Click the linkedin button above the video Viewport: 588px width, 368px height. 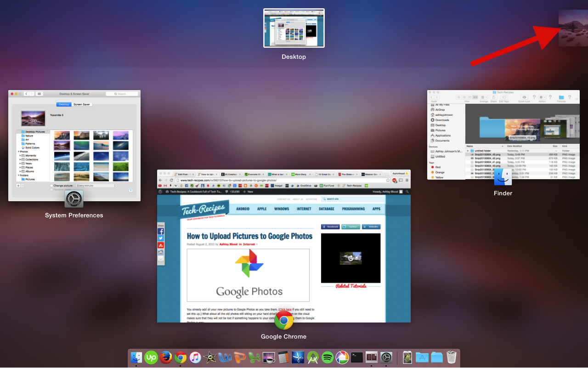(371, 226)
